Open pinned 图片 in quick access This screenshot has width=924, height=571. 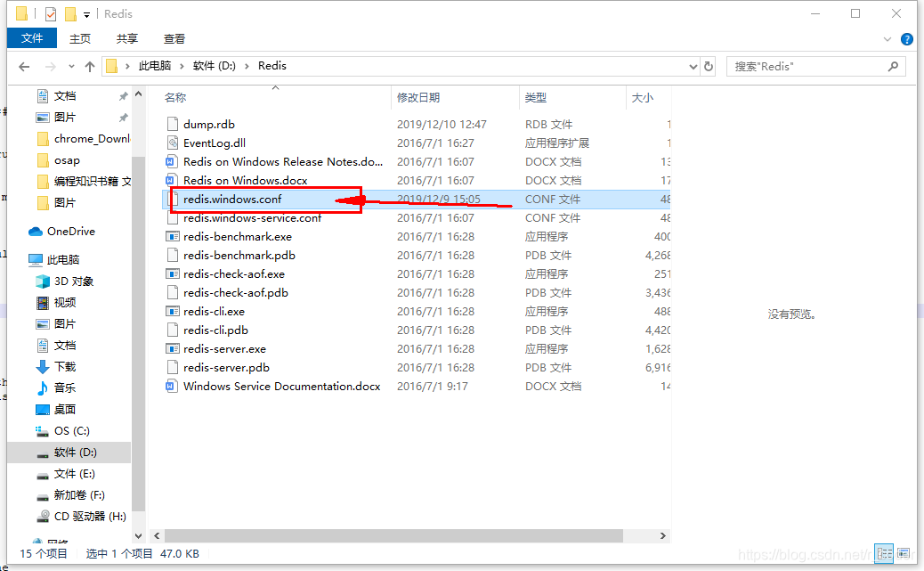click(x=64, y=118)
